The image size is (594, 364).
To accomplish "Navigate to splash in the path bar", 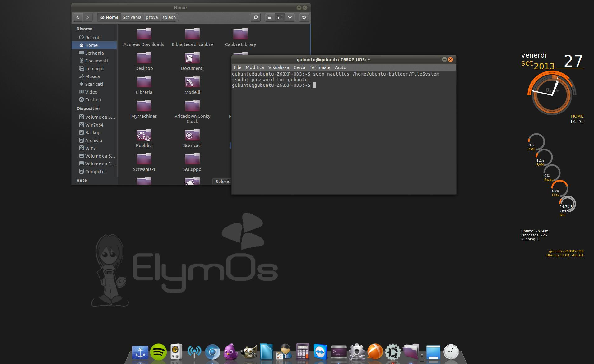I will click(169, 17).
